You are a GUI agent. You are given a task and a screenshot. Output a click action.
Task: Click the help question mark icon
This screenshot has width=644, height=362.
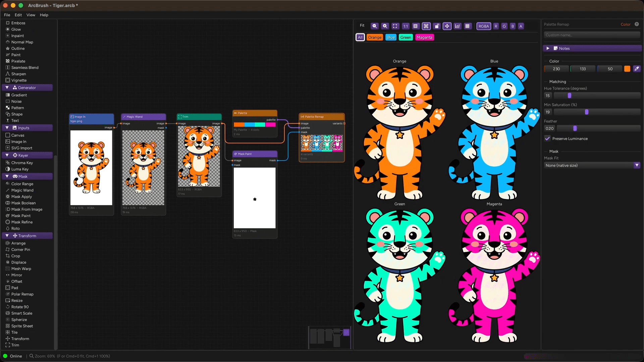click(637, 24)
